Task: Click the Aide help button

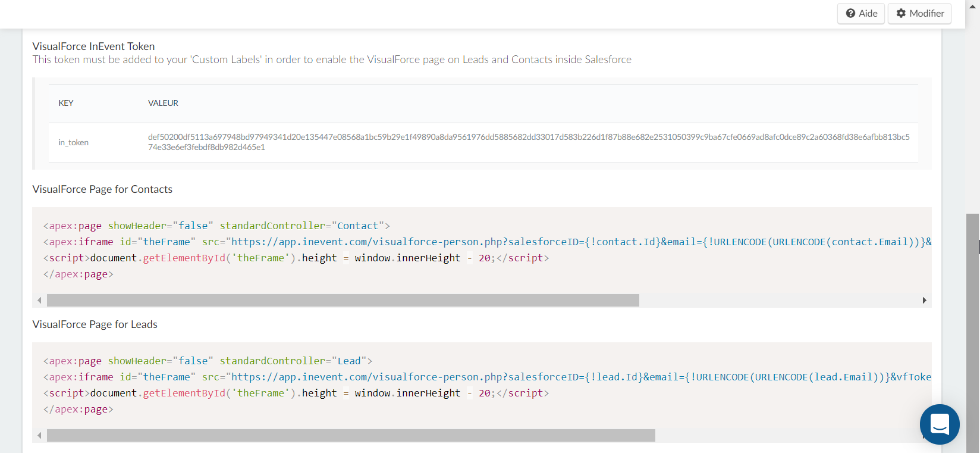Action: coord(861,13)
